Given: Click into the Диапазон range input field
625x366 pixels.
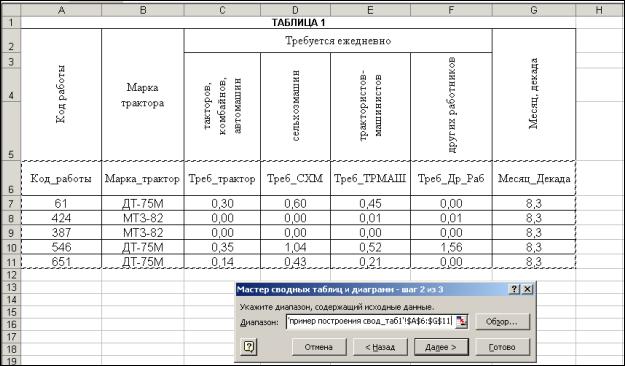Looking at the screenshot, I should tap(370, 321).
